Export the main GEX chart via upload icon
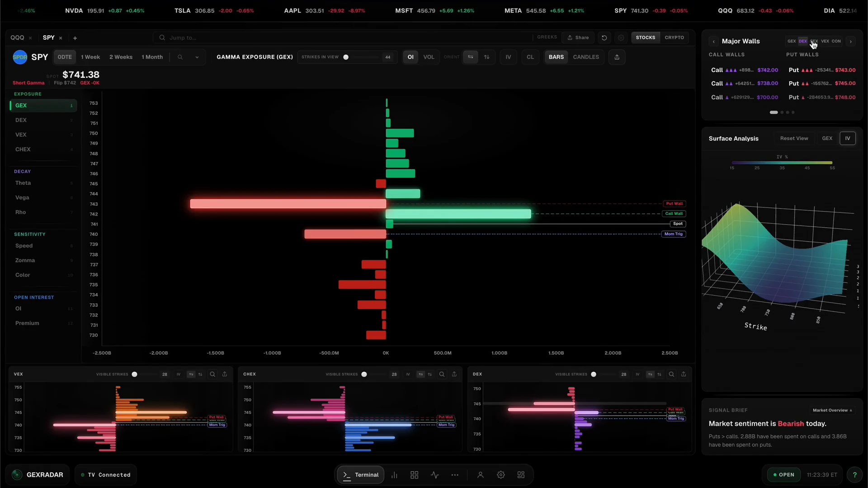The height and width of the screenshot is (488, 868). pyautogui.click(x=617, y=57)
